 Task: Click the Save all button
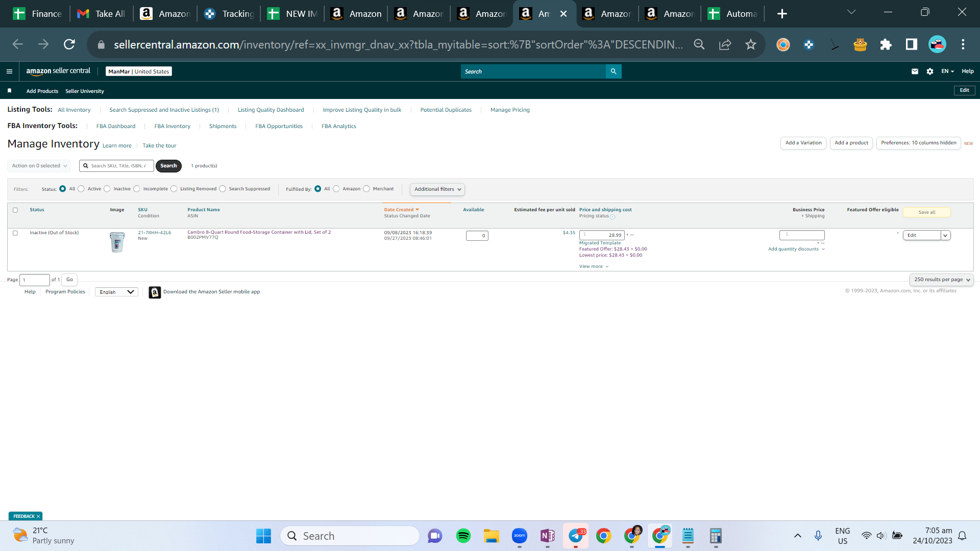pyautogui.click(x=927, y=212)
